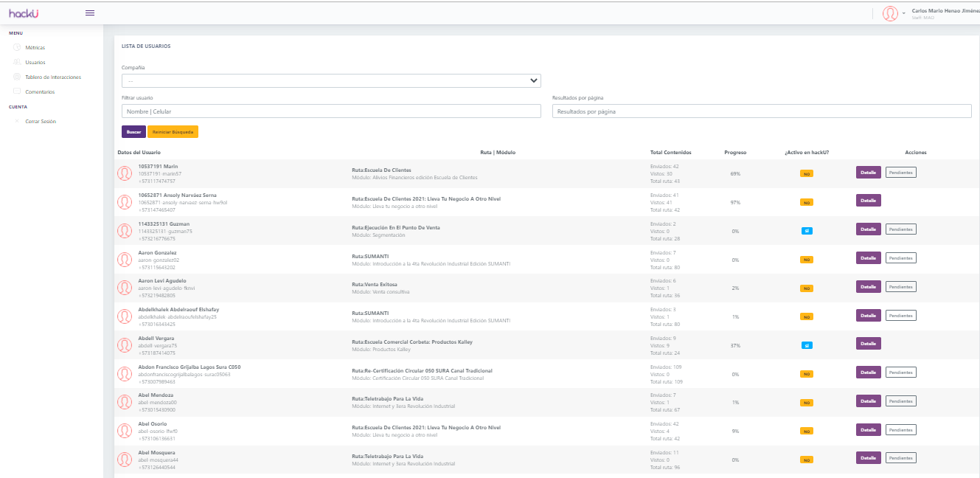Screen dimensions: 980x478
Task: Open Detalle for Abdelkhalek Abdelraouf Elshafay
Action: point(869,315)
